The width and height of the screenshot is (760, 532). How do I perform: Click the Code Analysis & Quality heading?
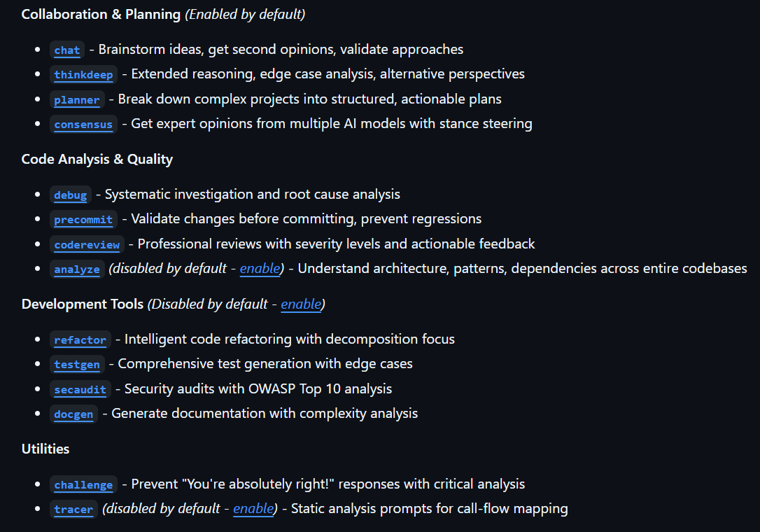pyautogui.click(x=97, y=159)
